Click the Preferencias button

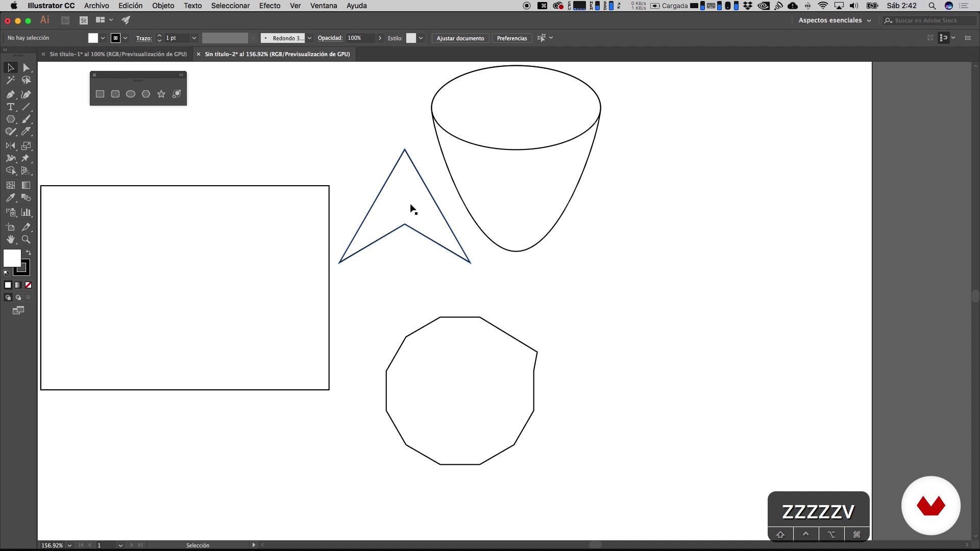511,38
